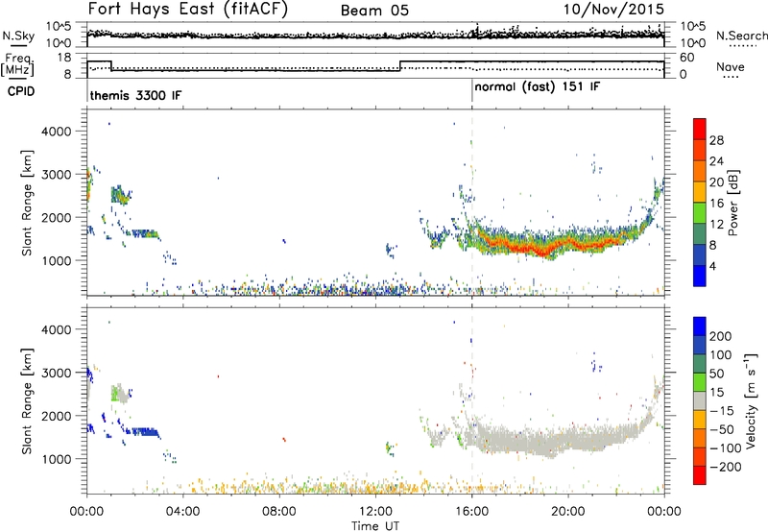Click the '3000' range tick in velocity panel
768x532 pixels.
(x=57, y=373)
